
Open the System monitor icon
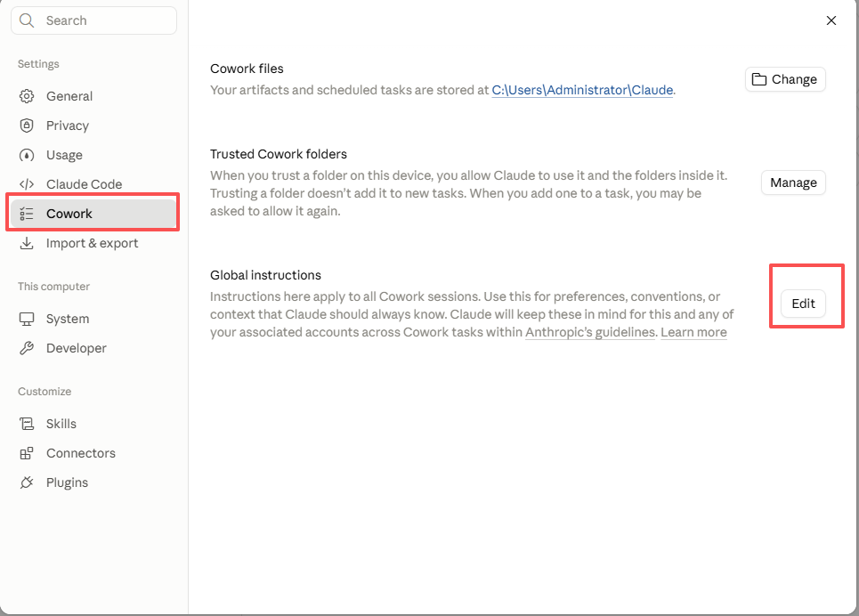pyautogui.click(x=27, y=319)
